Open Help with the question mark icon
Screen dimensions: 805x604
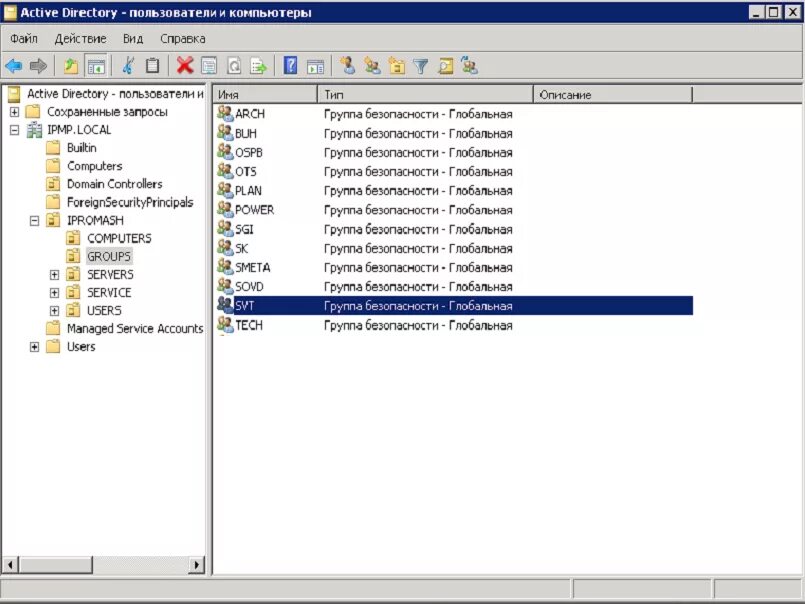pyautogui.click(x=291, y=66)
